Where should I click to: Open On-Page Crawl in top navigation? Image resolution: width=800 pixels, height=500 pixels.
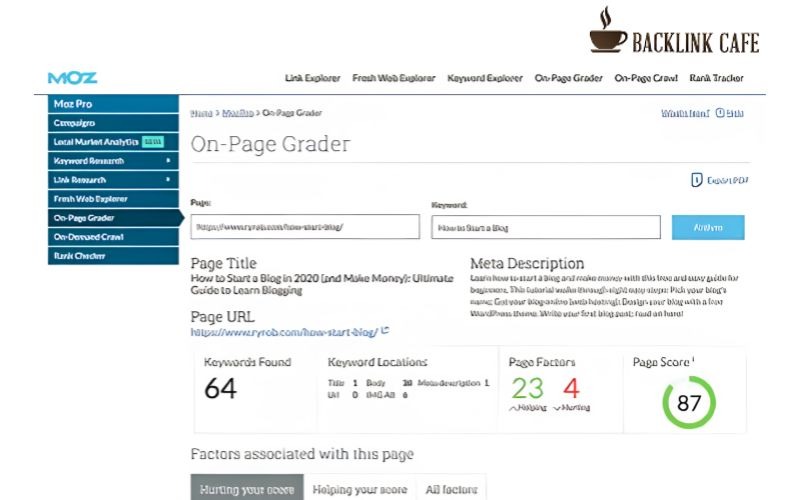click(x=646, y=78)
